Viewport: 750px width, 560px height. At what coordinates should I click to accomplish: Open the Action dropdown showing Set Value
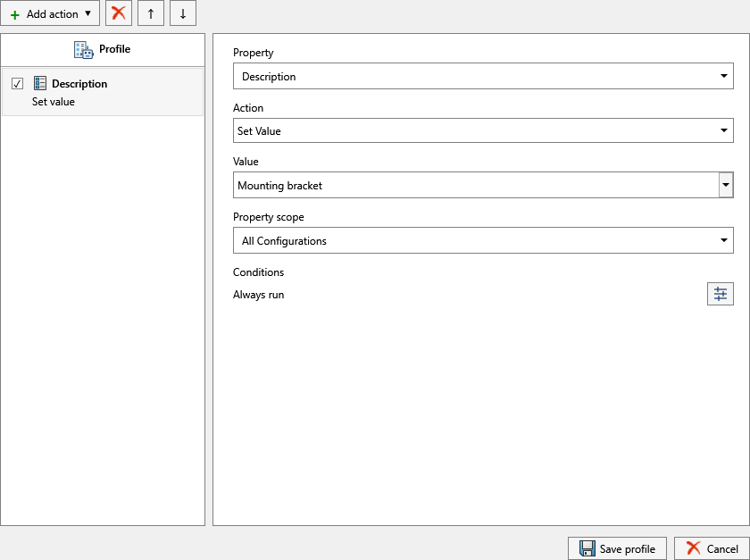(x=483, y=130)
